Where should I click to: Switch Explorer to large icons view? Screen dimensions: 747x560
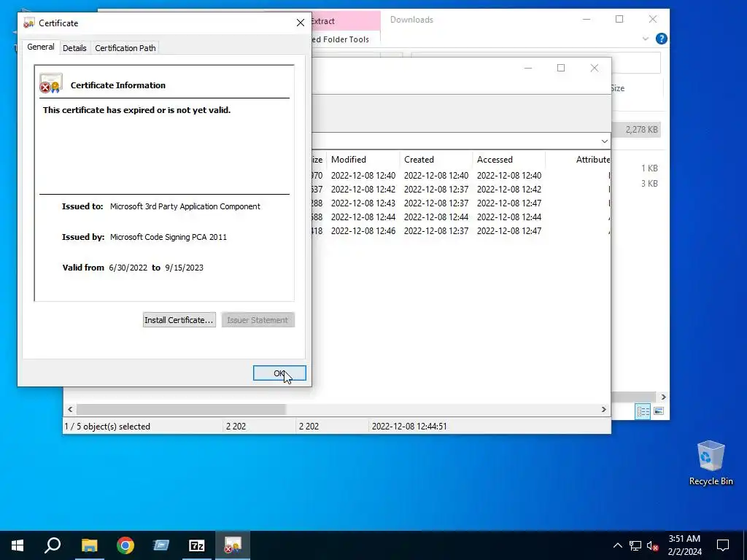659,411
